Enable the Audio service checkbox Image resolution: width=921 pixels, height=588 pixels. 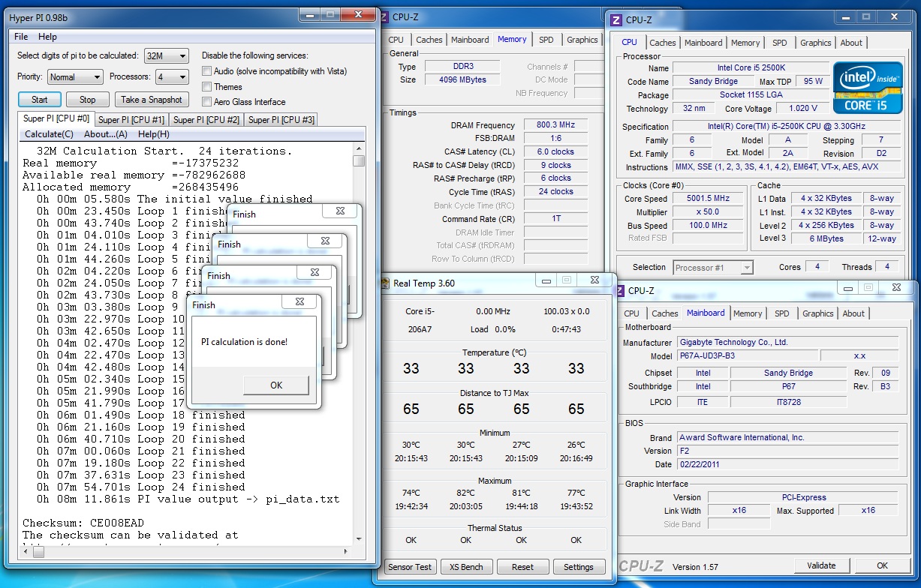click(207, 71)
